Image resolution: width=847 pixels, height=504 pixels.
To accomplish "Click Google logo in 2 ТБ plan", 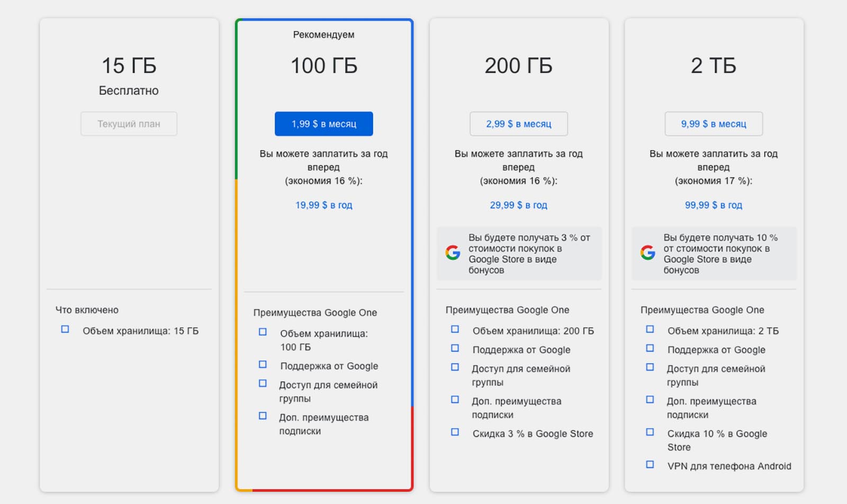I will point(647,253).
